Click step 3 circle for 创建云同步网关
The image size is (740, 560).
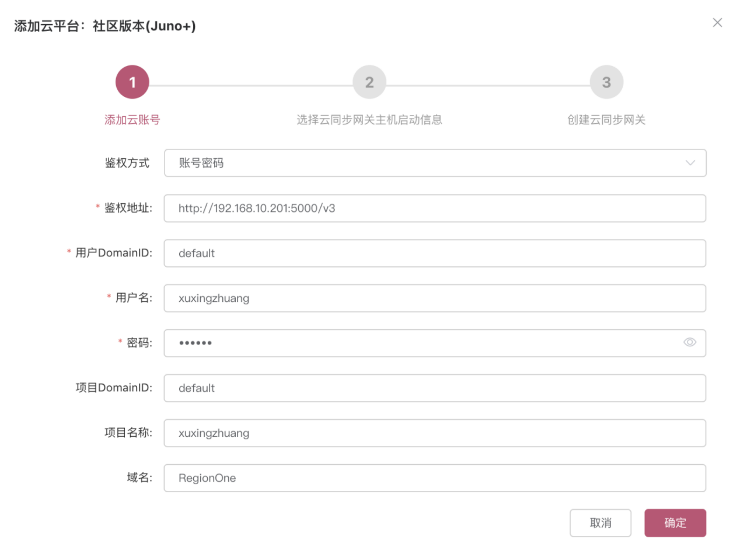click(605, 82)
